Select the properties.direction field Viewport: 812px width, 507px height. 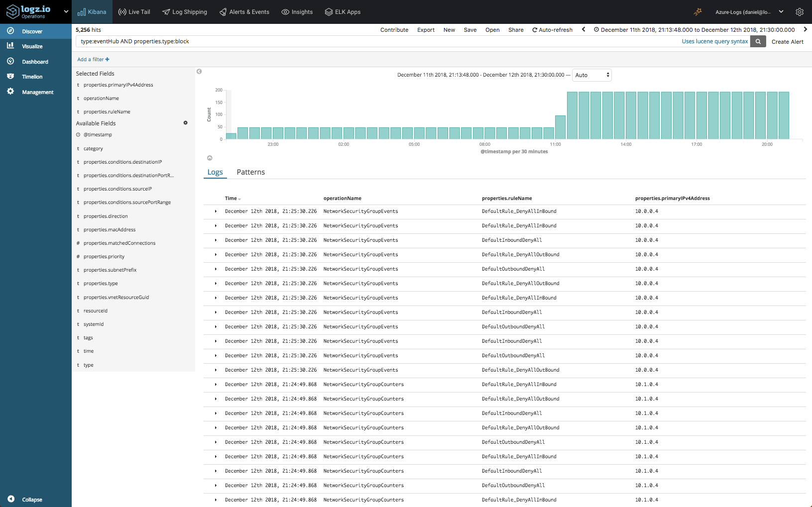pyautogui.click(x=106, y=216)
